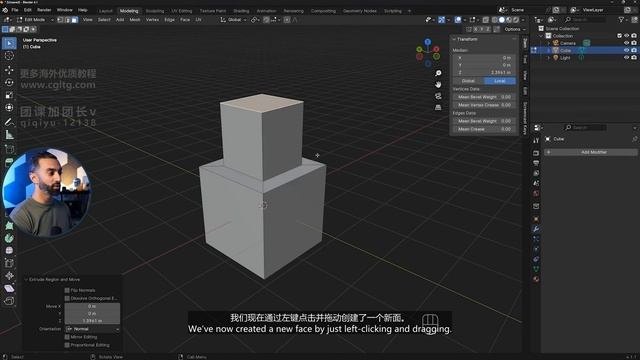Pick the Rotate tool
This screenshot has width=640, height=360.
pos(9,82)
